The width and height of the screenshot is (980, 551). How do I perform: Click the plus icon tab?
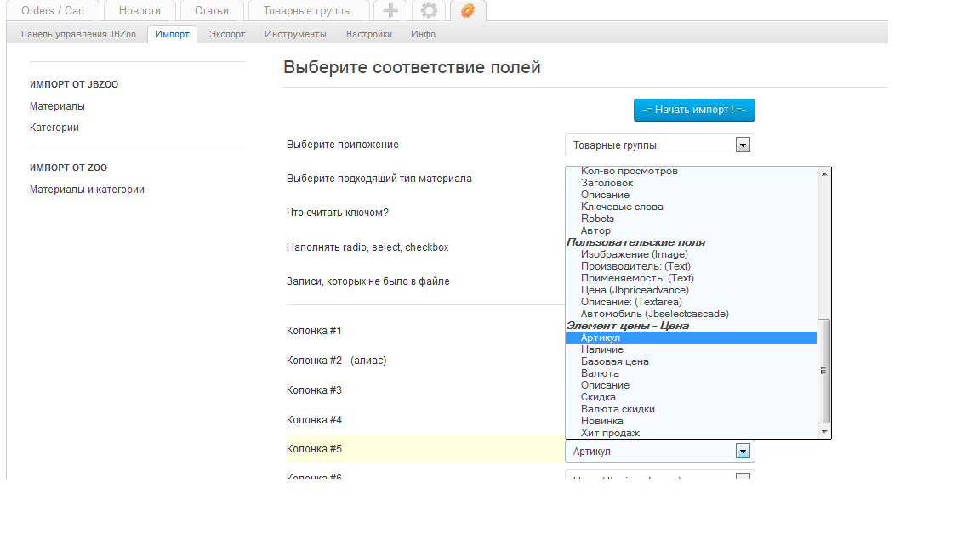(x=390, y=10)
